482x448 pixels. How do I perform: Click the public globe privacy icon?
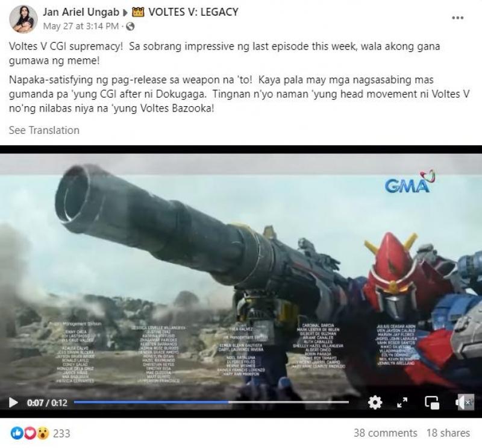pos(130,27)
